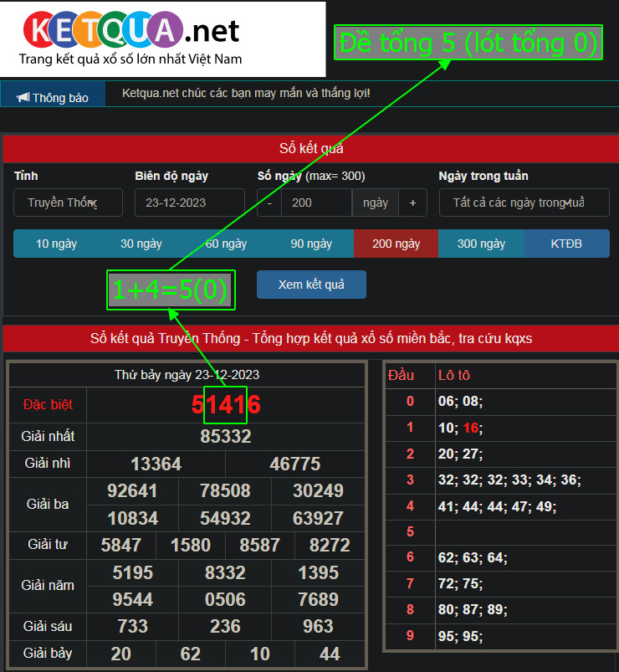Click Giải ba number 92641
The image size is (619, 672).
(132, 490)
